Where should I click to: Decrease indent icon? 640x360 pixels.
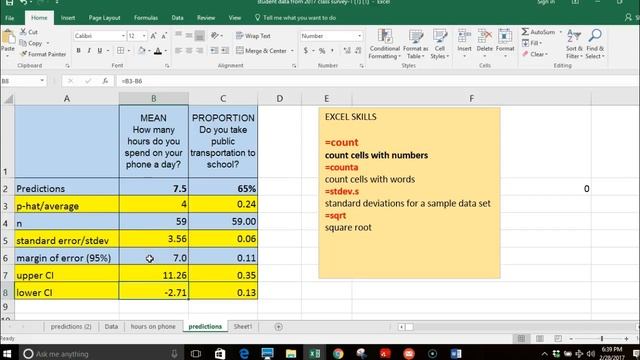point(214,51)
